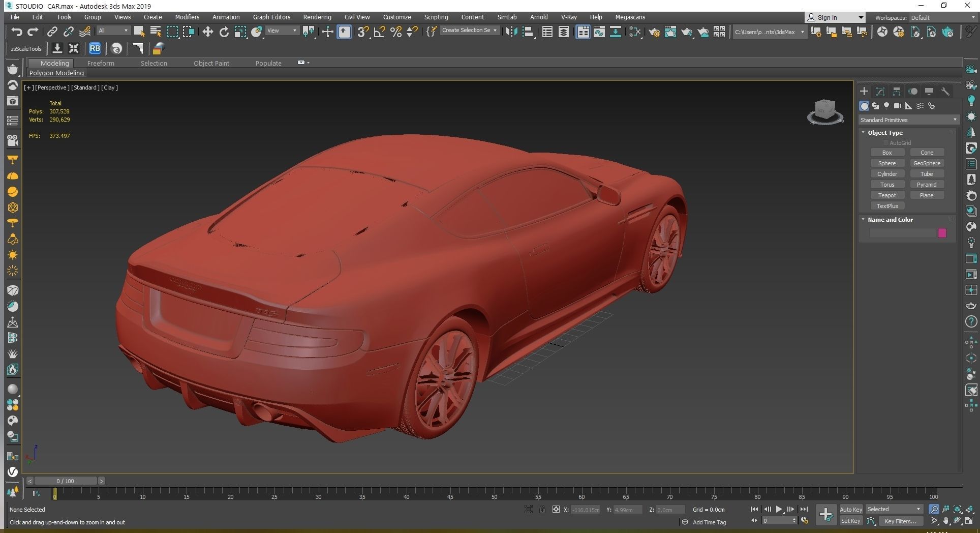Screen dimensions: 980x533
Task: Toggle the Ribbon display button
Action: click(x=583, y=32)
